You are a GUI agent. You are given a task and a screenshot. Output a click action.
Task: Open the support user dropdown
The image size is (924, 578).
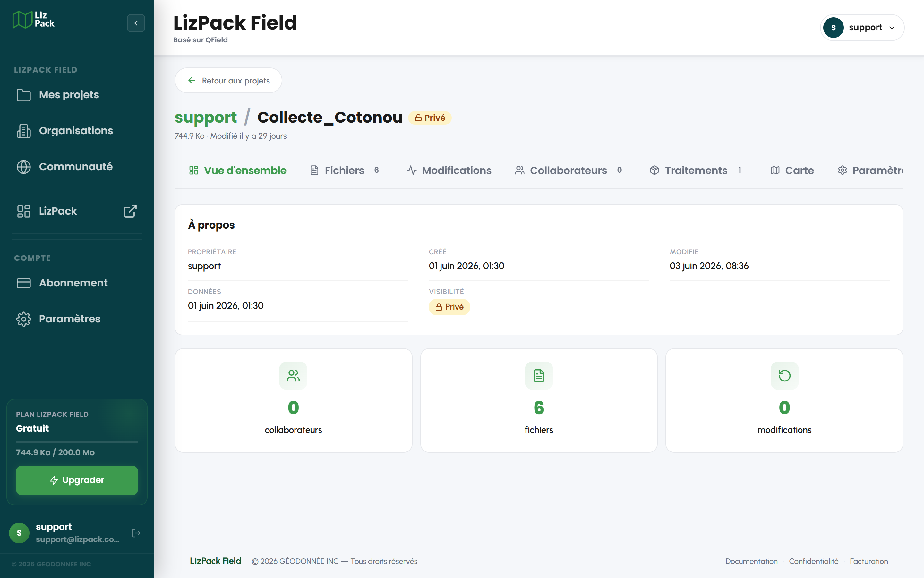(x=862, y=28)
